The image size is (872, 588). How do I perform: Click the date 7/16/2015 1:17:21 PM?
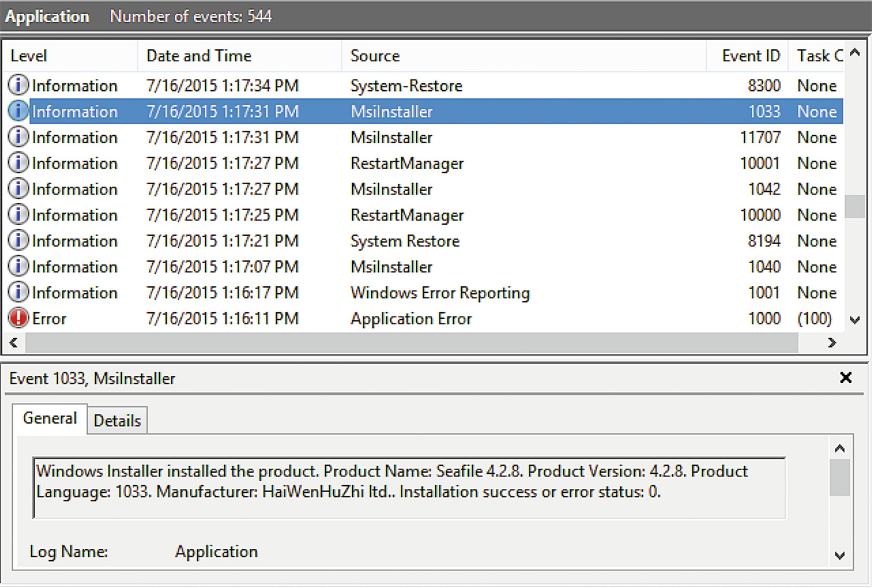(222, 240)
